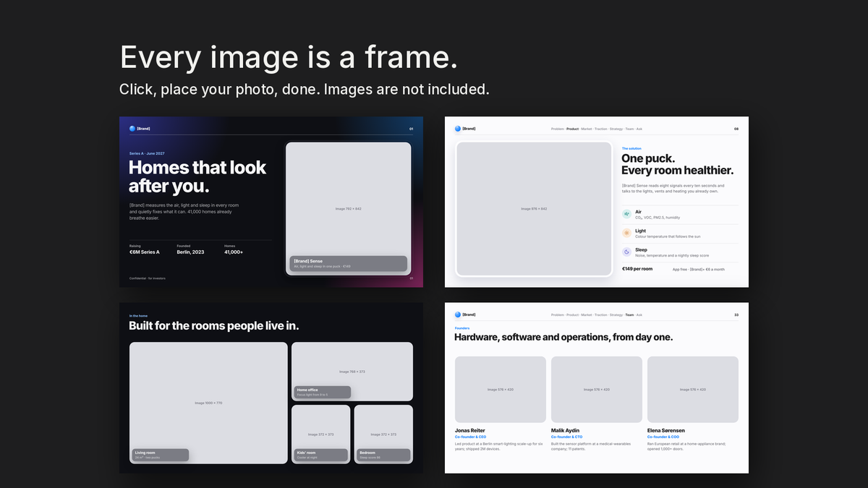
Task: Click the [Brand] Sense caption overlay
Action: [x=349, y=263]
